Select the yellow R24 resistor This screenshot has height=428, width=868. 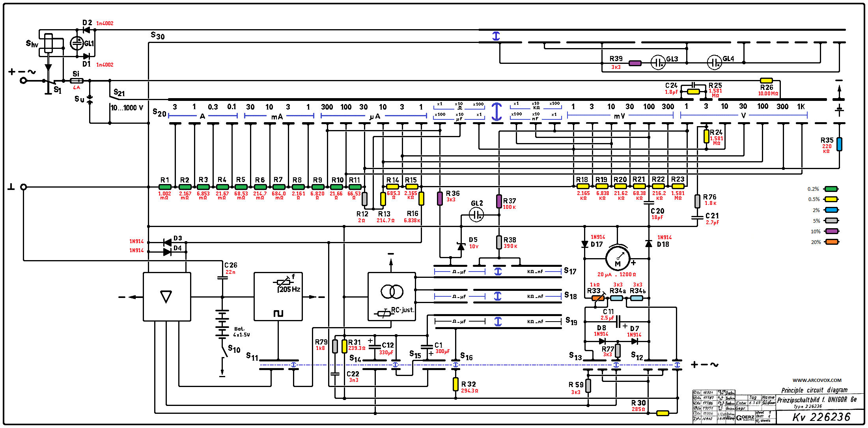[706, 136]
